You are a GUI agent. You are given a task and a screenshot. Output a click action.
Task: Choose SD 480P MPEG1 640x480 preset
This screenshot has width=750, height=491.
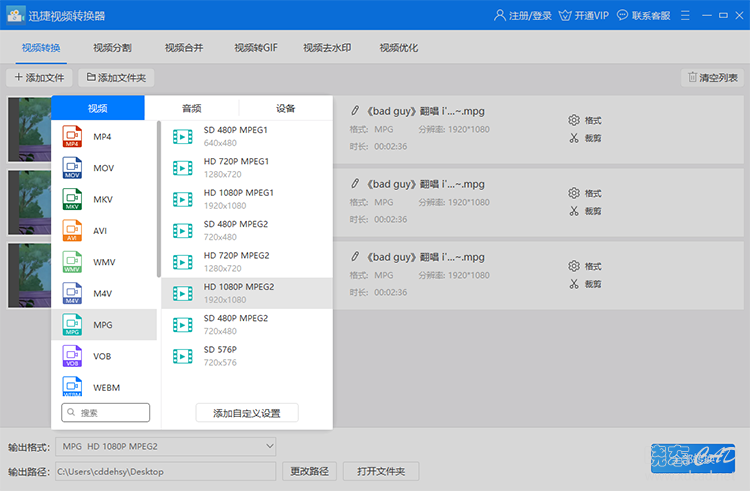(247, 136)
